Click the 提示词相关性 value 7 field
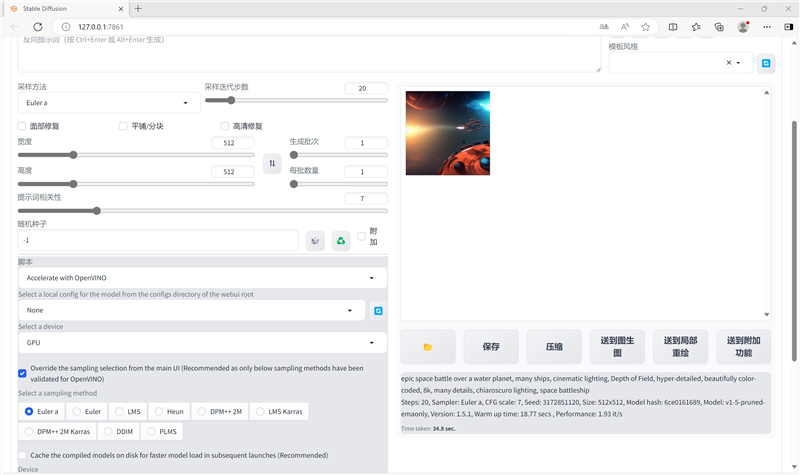 point(366,198)
